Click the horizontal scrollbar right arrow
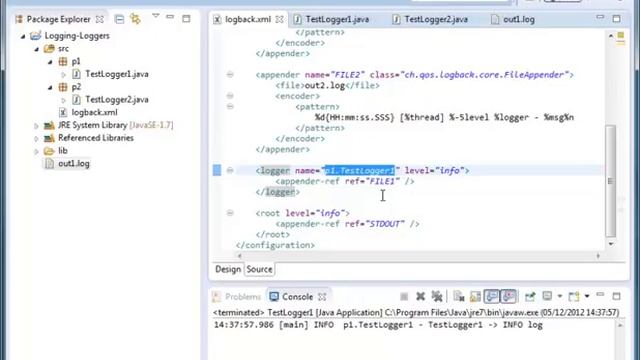This screenshot has height=360, width=640. [598, 256]
